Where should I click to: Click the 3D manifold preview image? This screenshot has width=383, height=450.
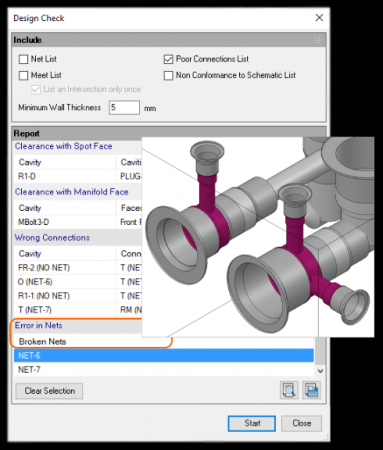pos(258,237)
